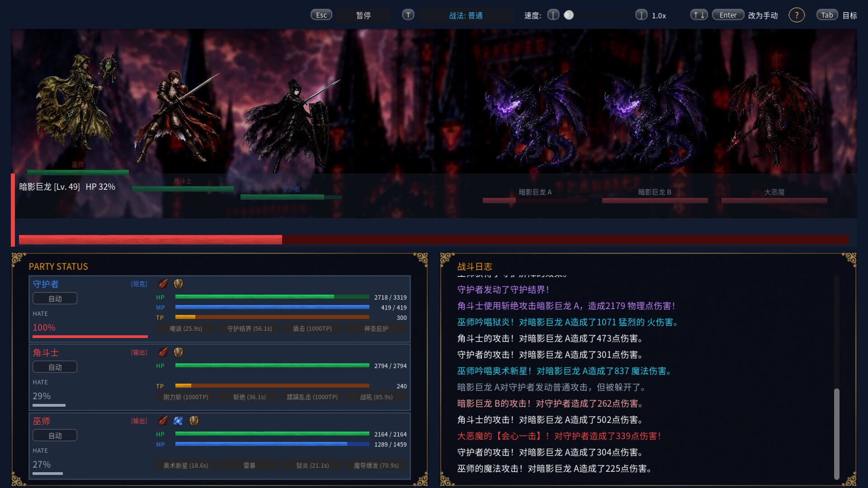
Task: Select the 斩绝 (36.1s) skill
Action: tap(250, 397)
